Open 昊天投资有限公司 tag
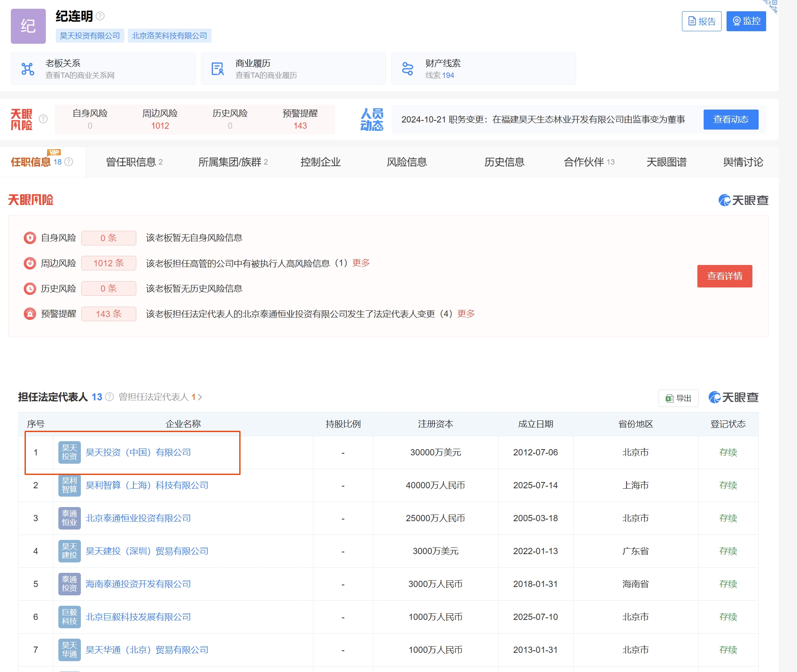The width and height of the screenshot is (797, 672). point(90,36)
